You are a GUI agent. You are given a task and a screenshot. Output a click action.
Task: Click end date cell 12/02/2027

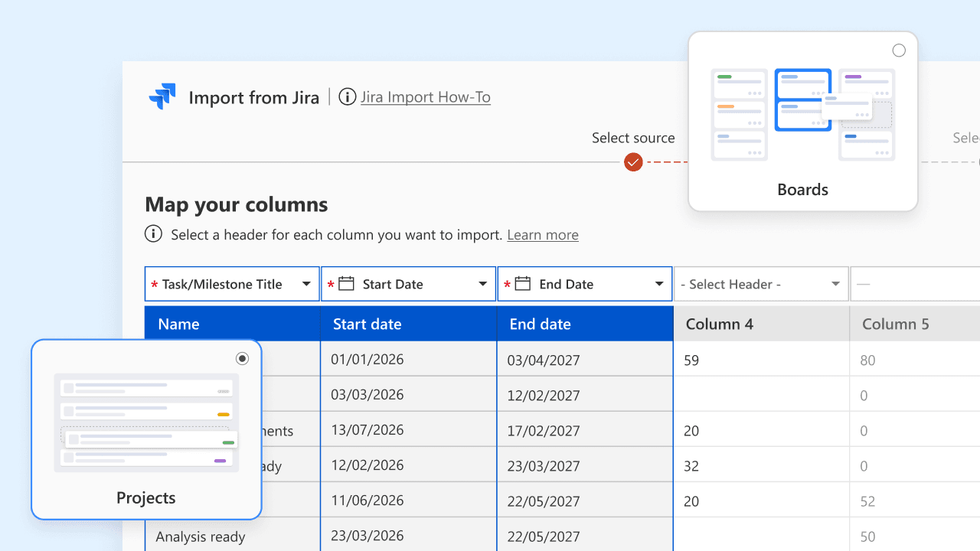[585, 395]
